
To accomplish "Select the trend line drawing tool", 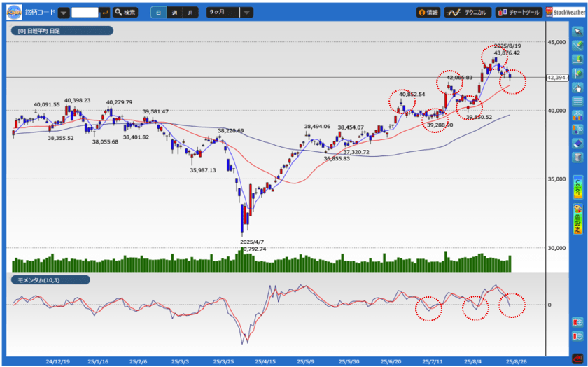I will (578, 46).
